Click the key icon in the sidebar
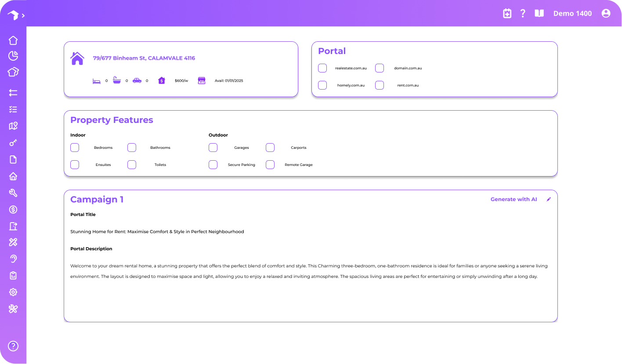This screenshot has height=364, width=622. click(13, 143)
